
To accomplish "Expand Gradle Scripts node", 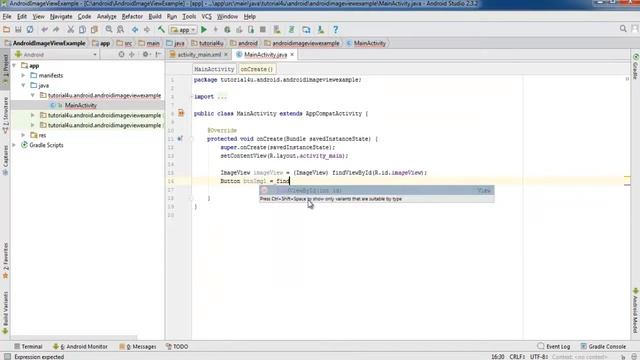I will (x=14, y=145).
